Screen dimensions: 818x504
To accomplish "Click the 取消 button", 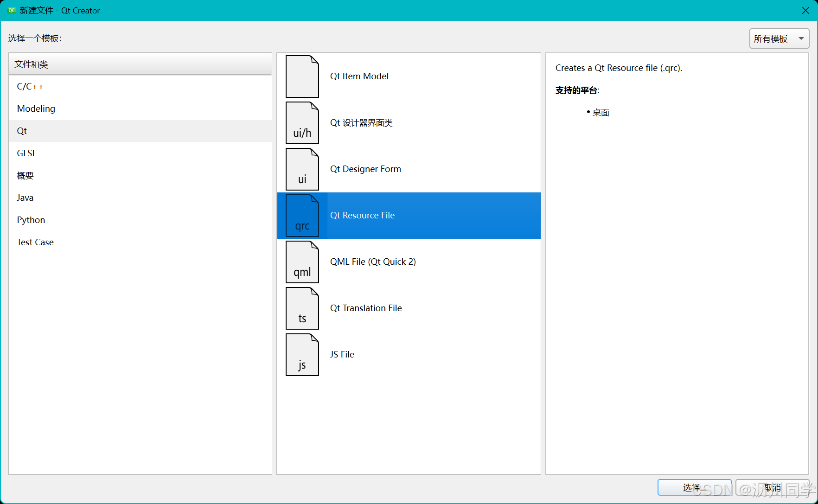I will point(773,487).
